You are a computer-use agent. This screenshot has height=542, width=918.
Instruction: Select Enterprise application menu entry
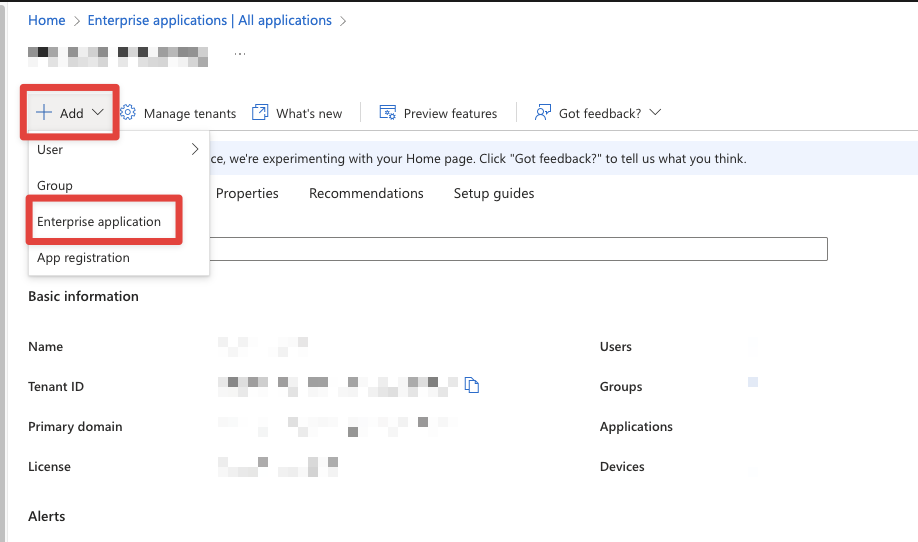pos(99,222)
